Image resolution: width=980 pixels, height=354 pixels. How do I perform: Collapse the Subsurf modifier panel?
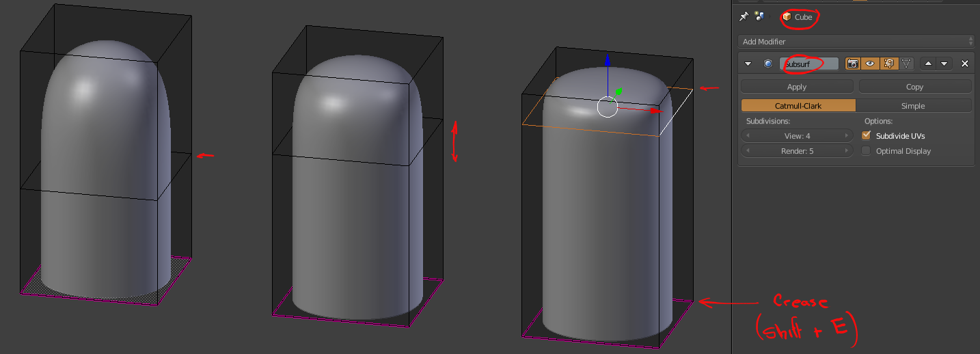coord(748,64)
